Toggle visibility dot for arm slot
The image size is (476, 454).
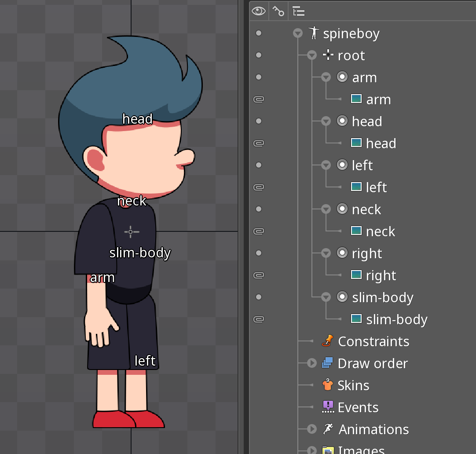pos(259,77)
